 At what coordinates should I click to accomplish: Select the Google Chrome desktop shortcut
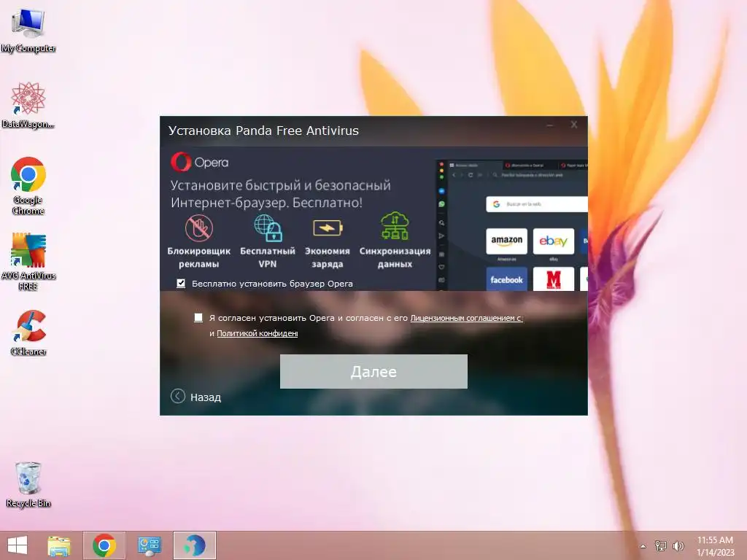(28, 186)
